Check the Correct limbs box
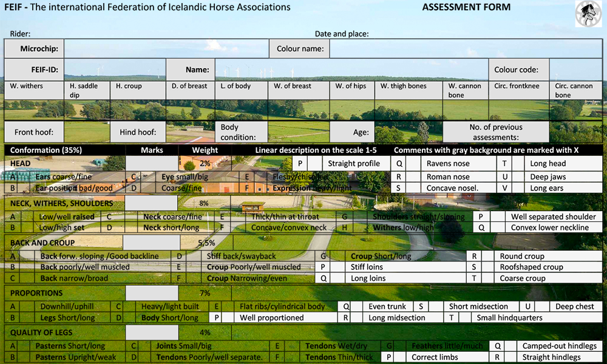Viewport: 607px width, 364px height. coord(399,357)
